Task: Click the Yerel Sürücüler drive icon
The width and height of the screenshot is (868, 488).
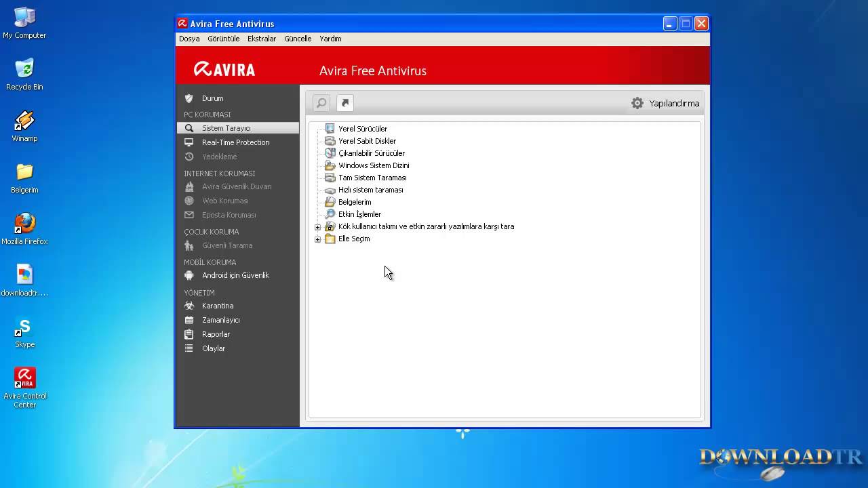Action: pos(330,129)
